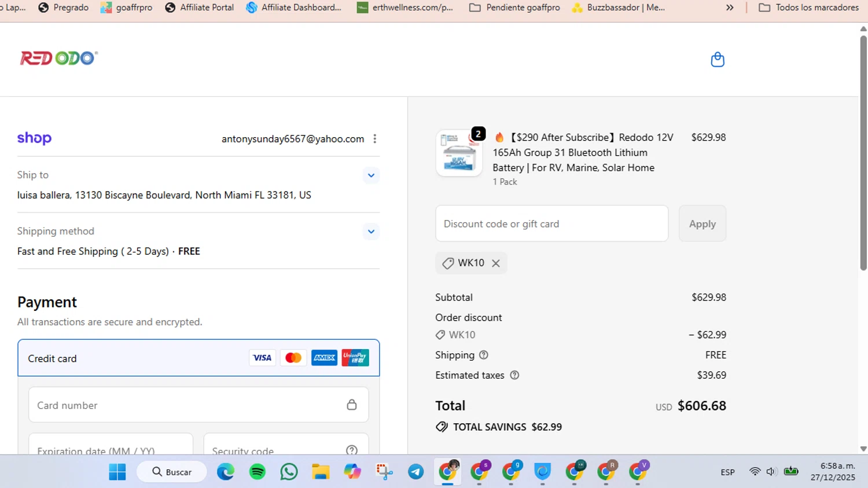Expand the Ship to section chevron
The image size is (868, 488).
(371, 175)
